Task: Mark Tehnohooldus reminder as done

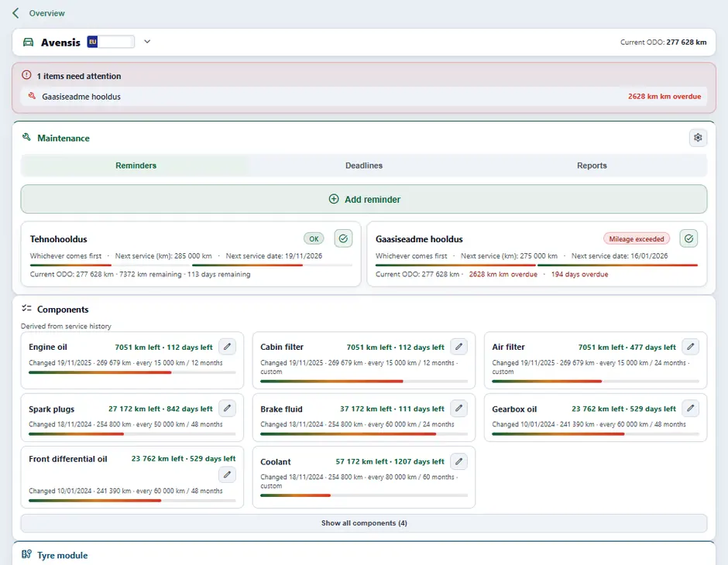Action: [x=343, y=238]
